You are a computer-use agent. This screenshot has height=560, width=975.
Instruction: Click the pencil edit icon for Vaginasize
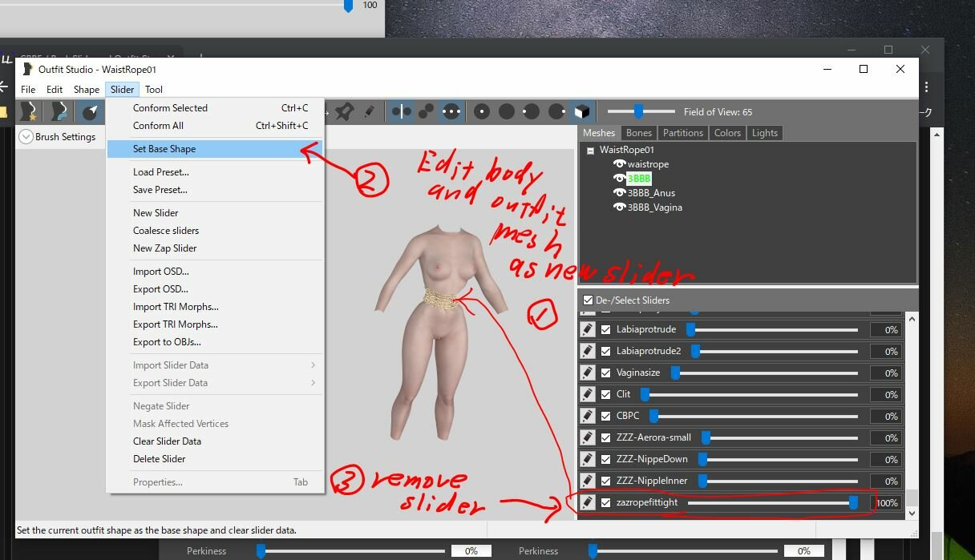(588, 373)
